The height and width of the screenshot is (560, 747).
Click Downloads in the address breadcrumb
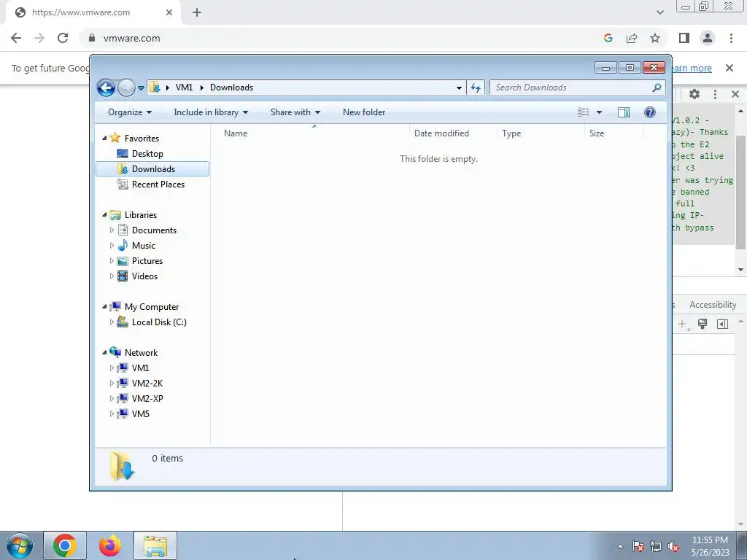(x=231, y=87)
